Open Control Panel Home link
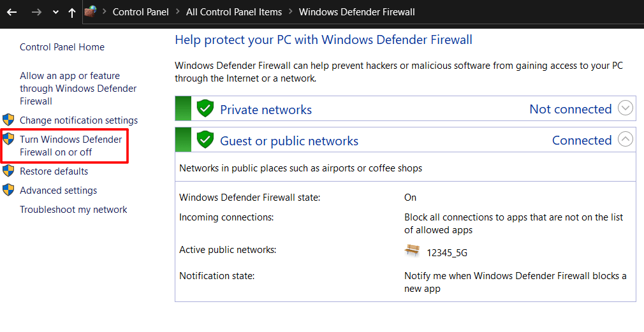 62,47
